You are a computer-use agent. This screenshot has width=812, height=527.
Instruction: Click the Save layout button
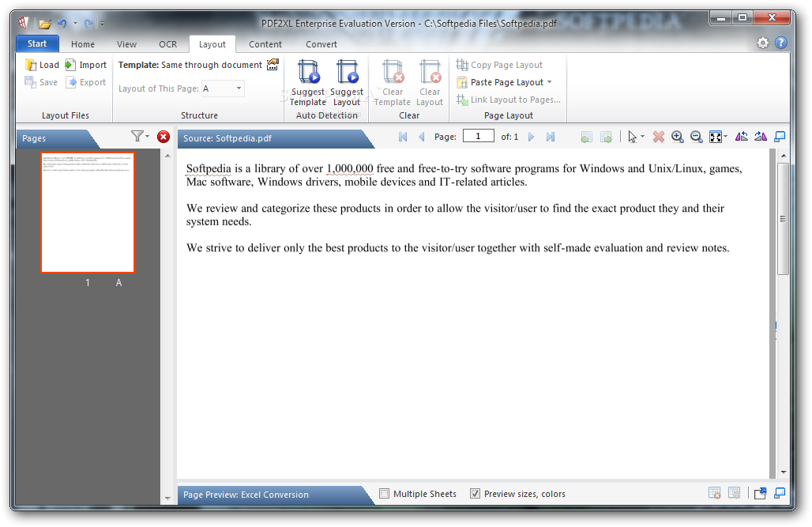41,82
